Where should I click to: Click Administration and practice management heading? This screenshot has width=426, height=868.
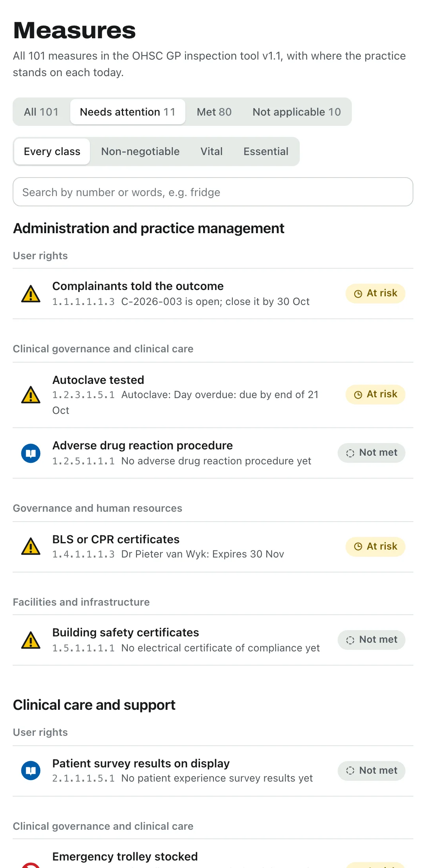tap(149, 228)
